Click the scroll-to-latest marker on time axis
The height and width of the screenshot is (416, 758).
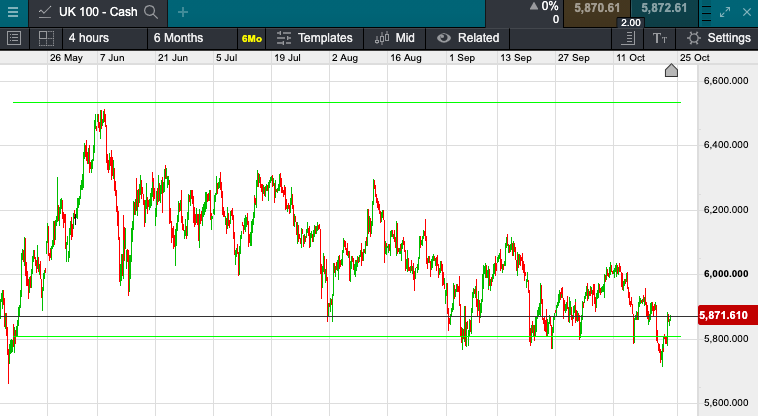point(671,71)
